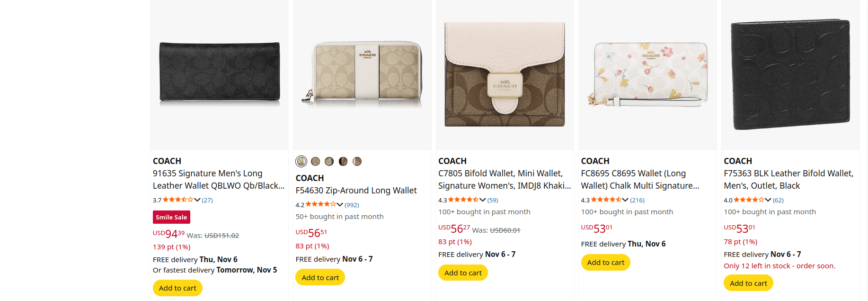Select the pink-and-khaki wallet color swatch
The image size is (868, 301).
click(357, 162)
